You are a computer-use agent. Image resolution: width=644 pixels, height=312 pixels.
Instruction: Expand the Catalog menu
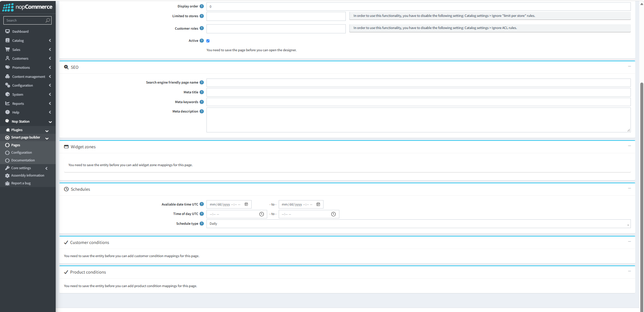28,41
